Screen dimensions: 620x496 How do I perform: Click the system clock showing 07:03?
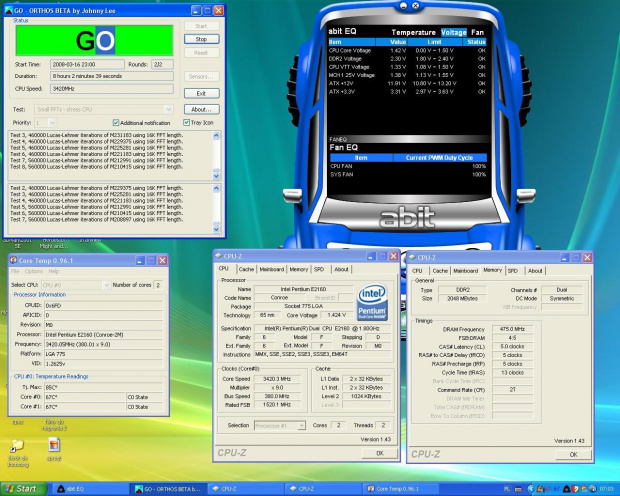[x=607, y=489]
